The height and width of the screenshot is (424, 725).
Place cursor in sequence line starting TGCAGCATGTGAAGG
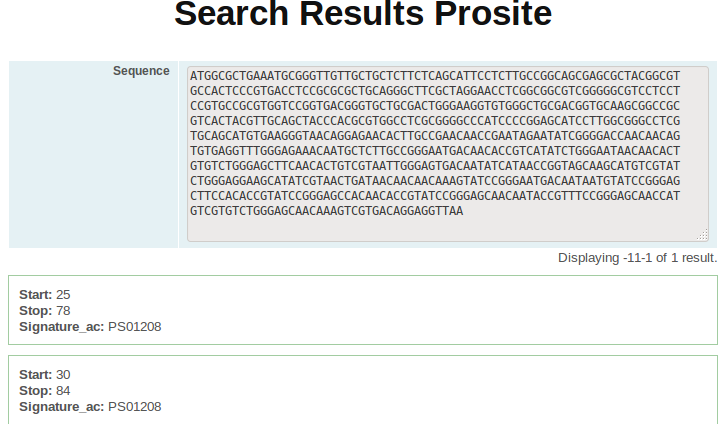coord(435,136)
